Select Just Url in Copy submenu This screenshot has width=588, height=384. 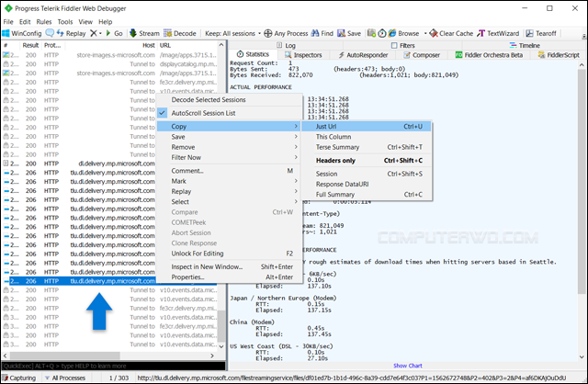click(x=367, y=127)
